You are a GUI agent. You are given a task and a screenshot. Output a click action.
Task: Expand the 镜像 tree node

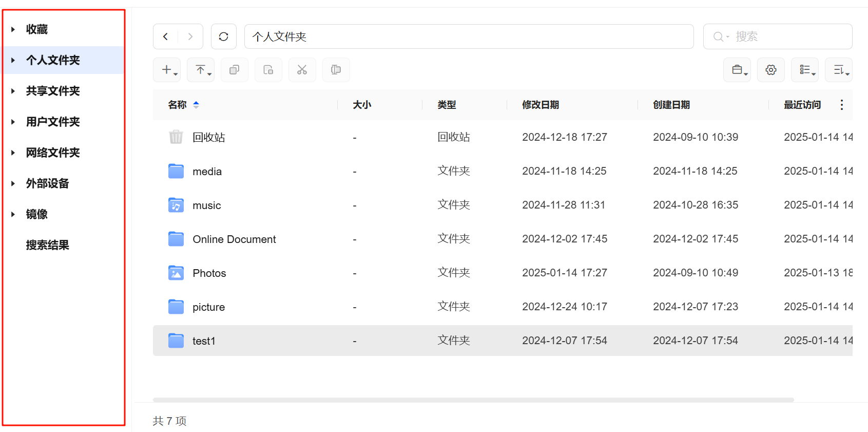click(13, 214)
